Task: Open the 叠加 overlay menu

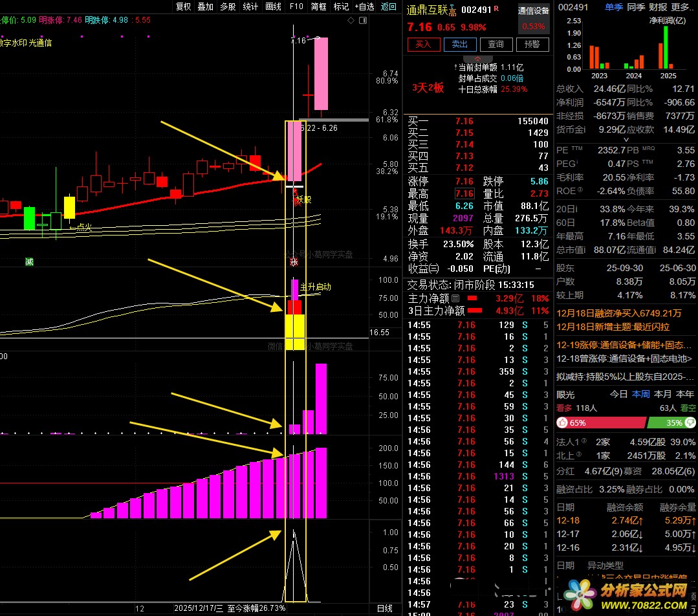Action: tap(206, 6)
